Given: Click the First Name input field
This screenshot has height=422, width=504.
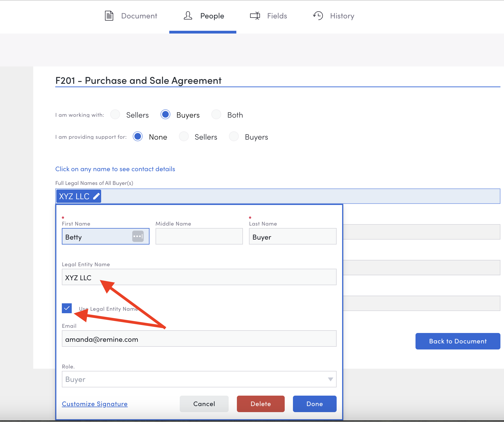Looking at the screenshot, I should 106,236.
